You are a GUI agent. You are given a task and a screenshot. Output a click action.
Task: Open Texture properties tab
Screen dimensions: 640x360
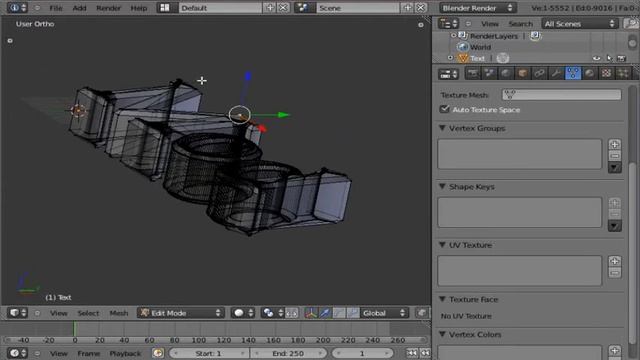606,73
